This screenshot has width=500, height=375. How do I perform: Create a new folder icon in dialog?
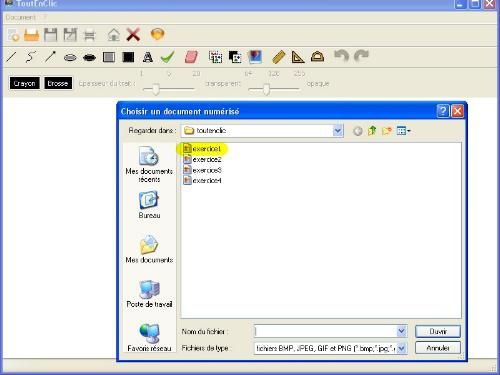(x=387, y=131)
